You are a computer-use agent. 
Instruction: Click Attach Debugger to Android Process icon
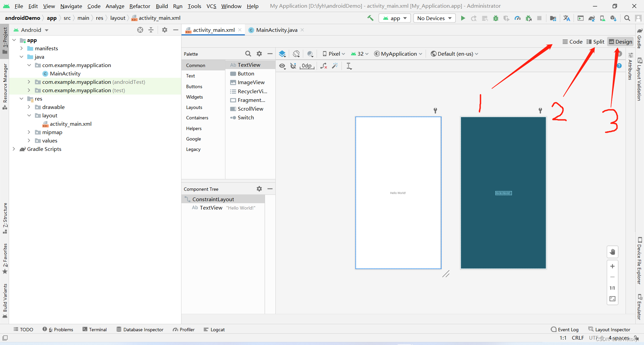tap(529, 18)
